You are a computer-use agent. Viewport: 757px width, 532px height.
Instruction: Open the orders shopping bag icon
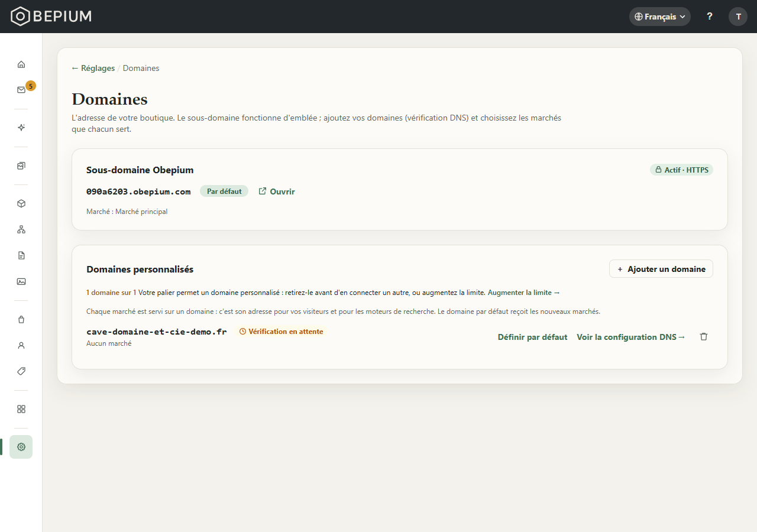[x=21, y=319]
